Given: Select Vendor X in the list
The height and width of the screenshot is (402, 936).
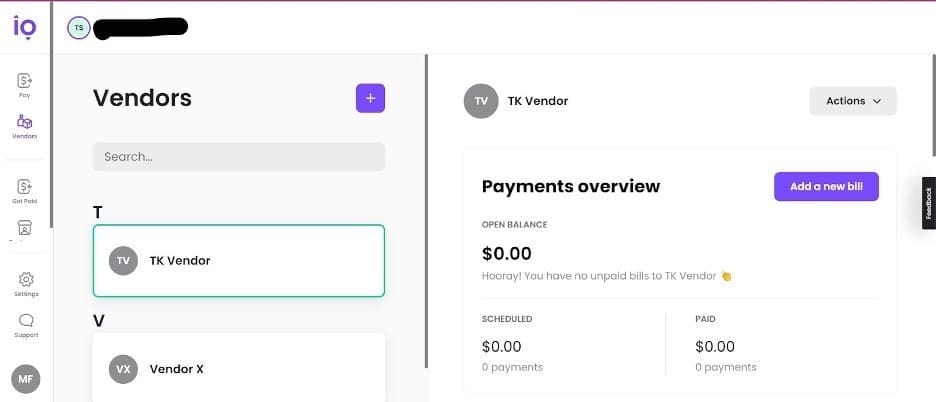Looking at the screenshot, I should 238,368.
